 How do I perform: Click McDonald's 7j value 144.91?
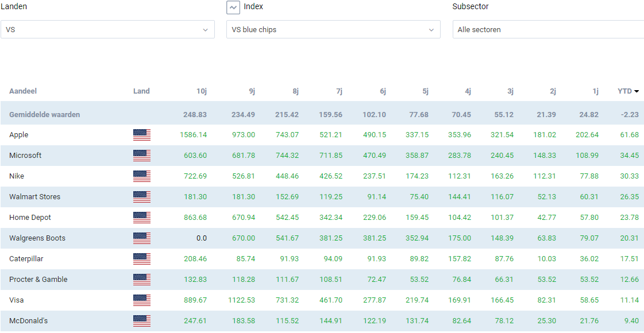pyautogui.click(x=331, y=321)
